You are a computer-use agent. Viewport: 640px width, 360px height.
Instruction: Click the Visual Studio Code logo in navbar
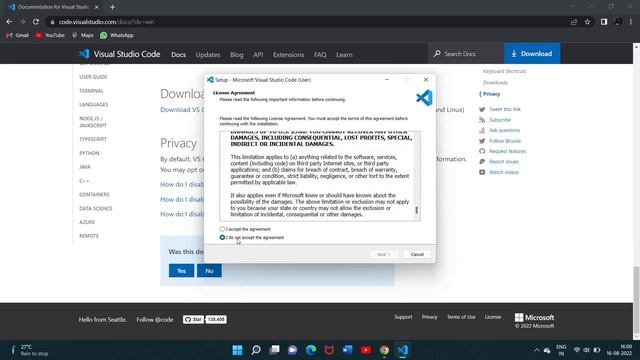(119, 54)
